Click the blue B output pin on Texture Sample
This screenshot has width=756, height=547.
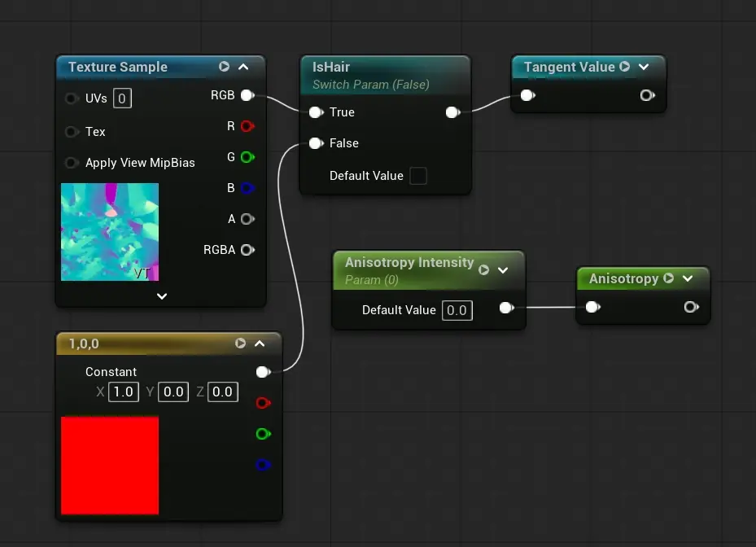[247, 188]
